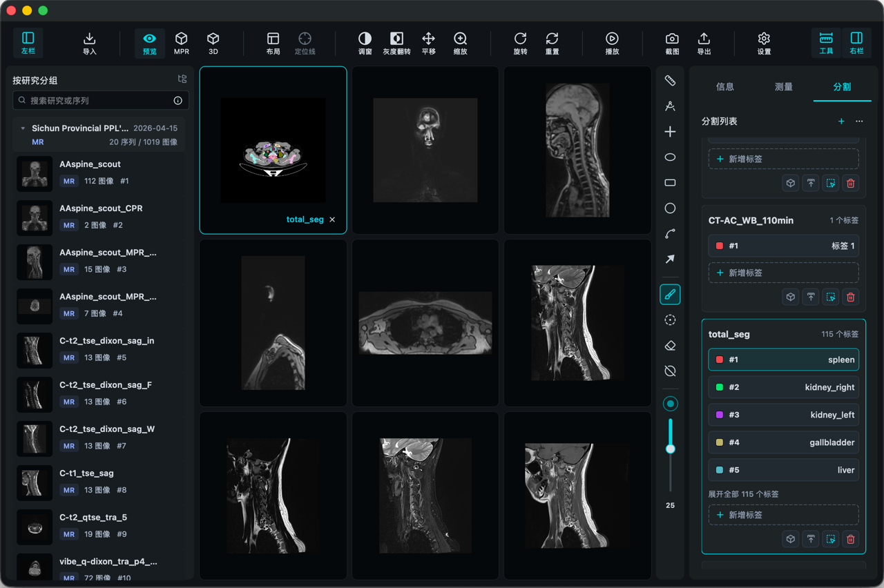Open MPR view mode

click(x=182, y=43)
